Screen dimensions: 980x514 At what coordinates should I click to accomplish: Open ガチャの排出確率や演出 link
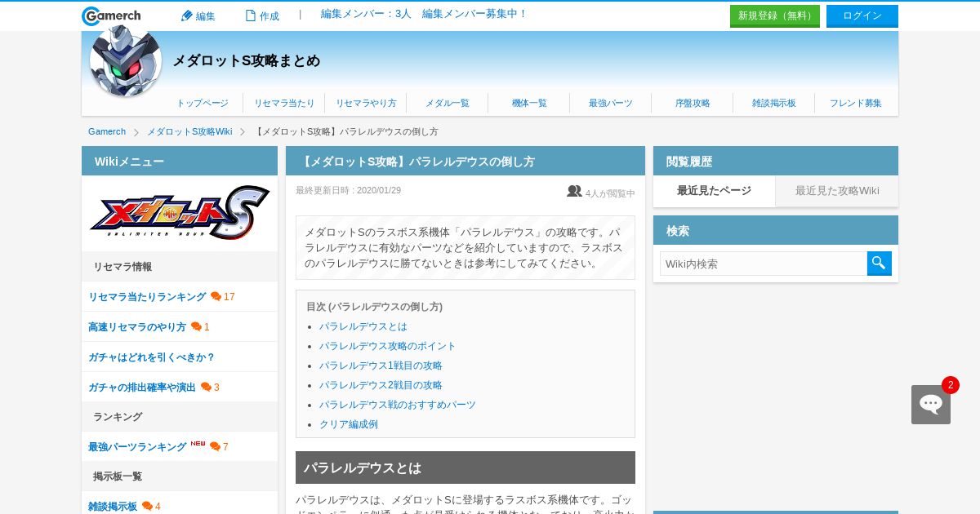(x=142, y=388)
